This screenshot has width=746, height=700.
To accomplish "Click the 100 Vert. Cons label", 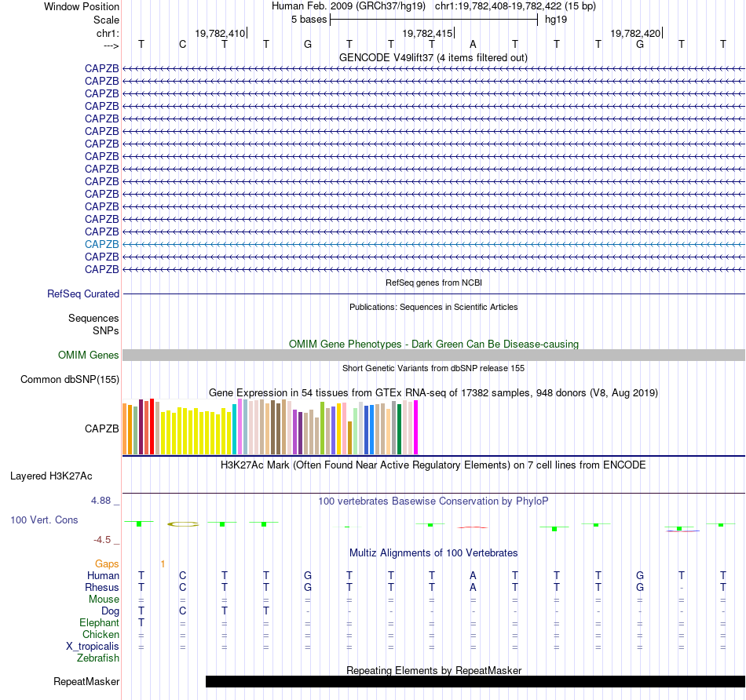I will pyautogui.click(x=44, y=520).
